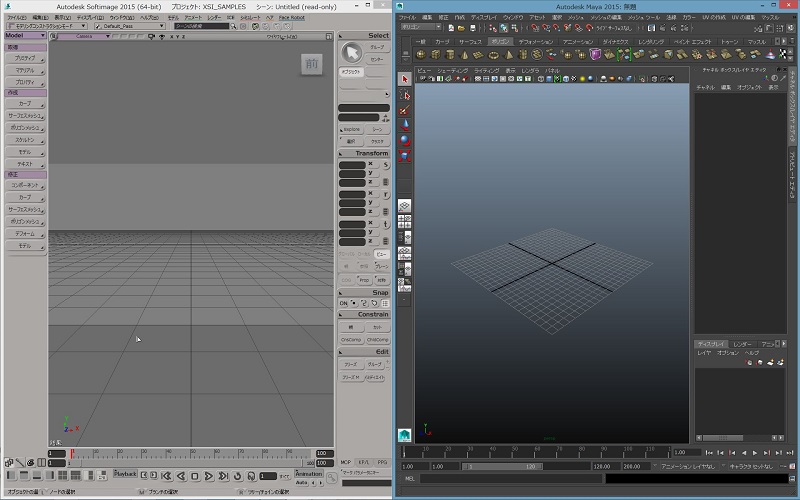Image resolution: width=800 pixels, height=500 pixels.
Task: Toggle the loop playback button in Softimage
Action: click(237, 476)
